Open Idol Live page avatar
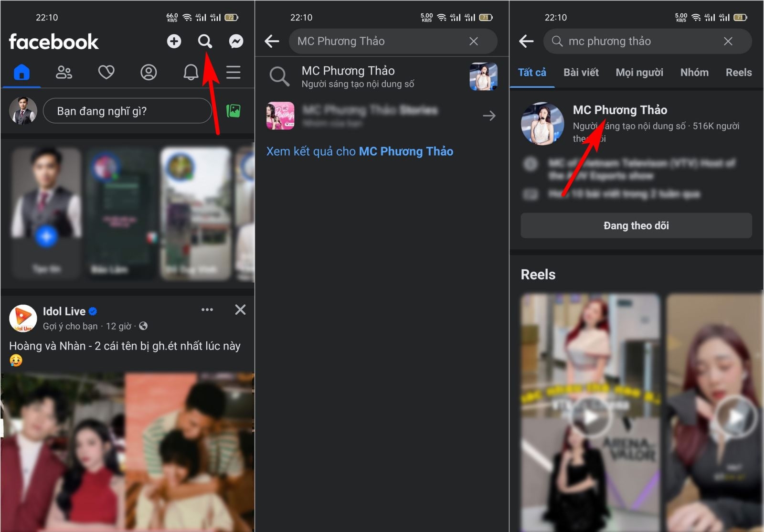The image size is (764, 532). pyautogui.click(x=23, y=318)
